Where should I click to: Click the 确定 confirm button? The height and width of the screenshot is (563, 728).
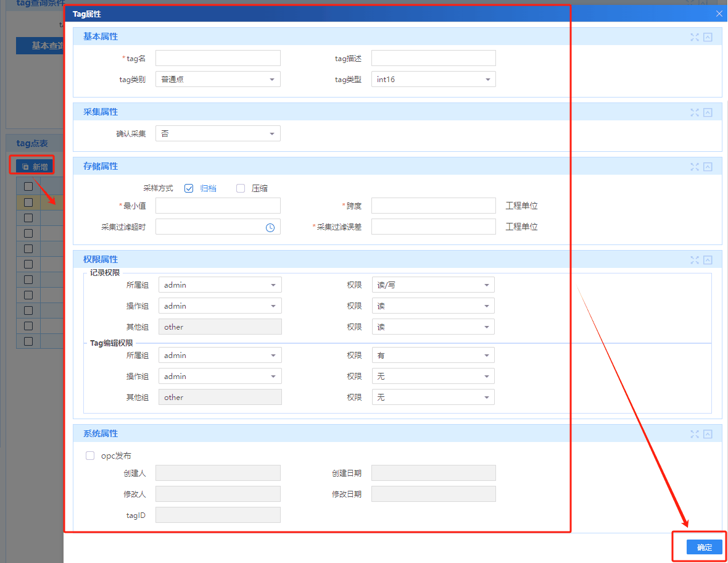tap(705, 547)
